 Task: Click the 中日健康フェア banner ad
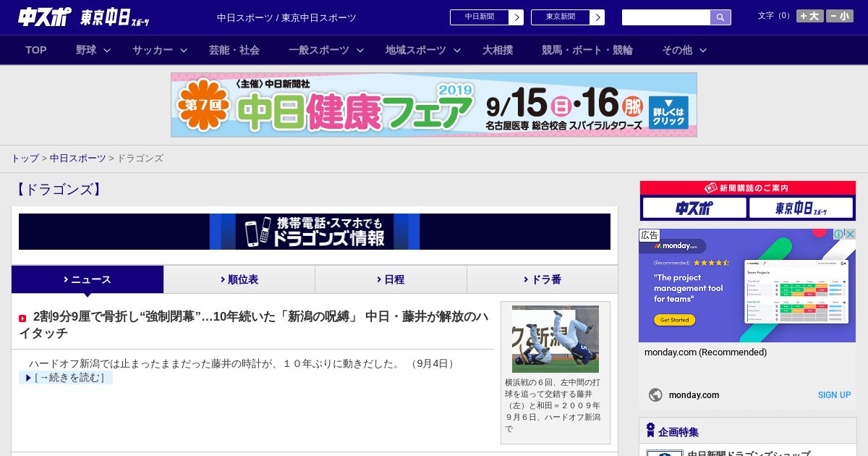point(434,105)
